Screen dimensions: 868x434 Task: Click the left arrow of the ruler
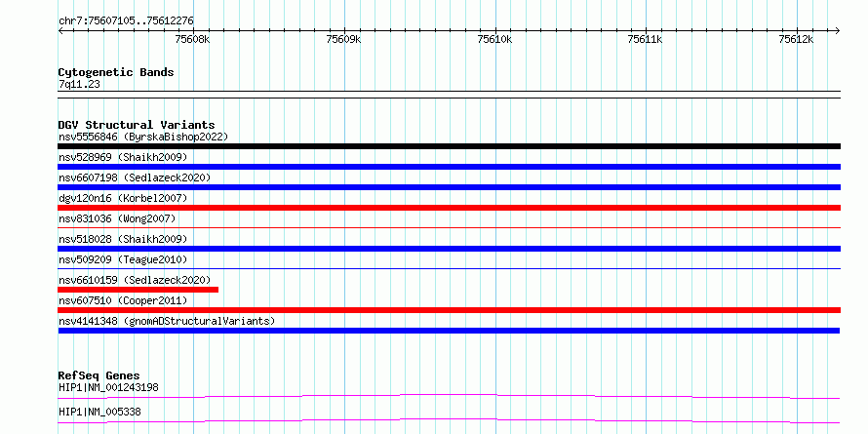tap(61, 30)
